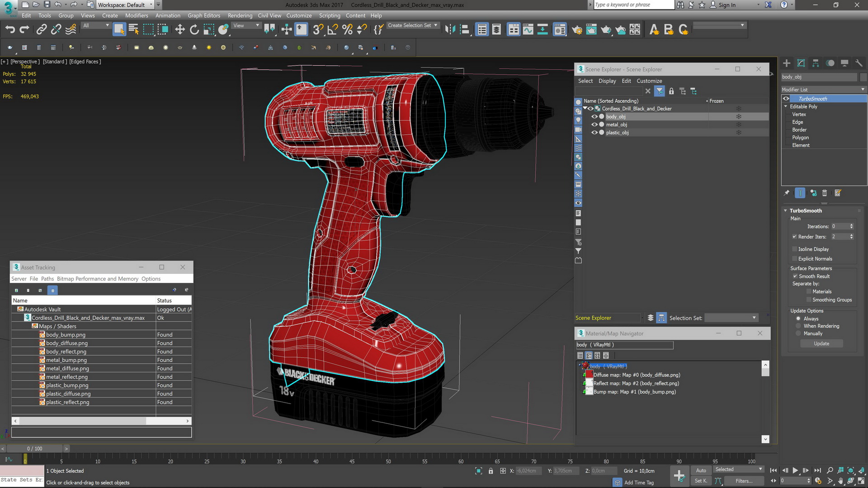The height and width of the screenshot is (488, 868).
Task: Open the Rendering menu
Action: coord(240,15)
